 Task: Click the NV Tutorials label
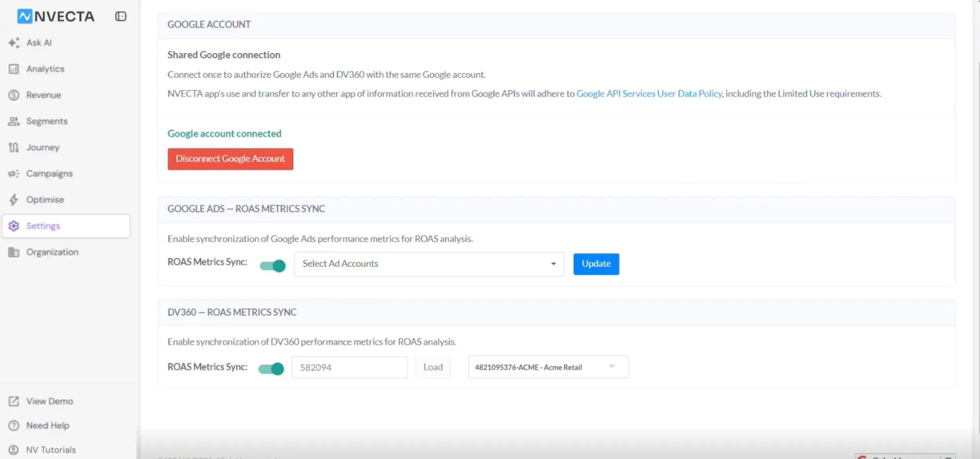(x=51, y=450)
